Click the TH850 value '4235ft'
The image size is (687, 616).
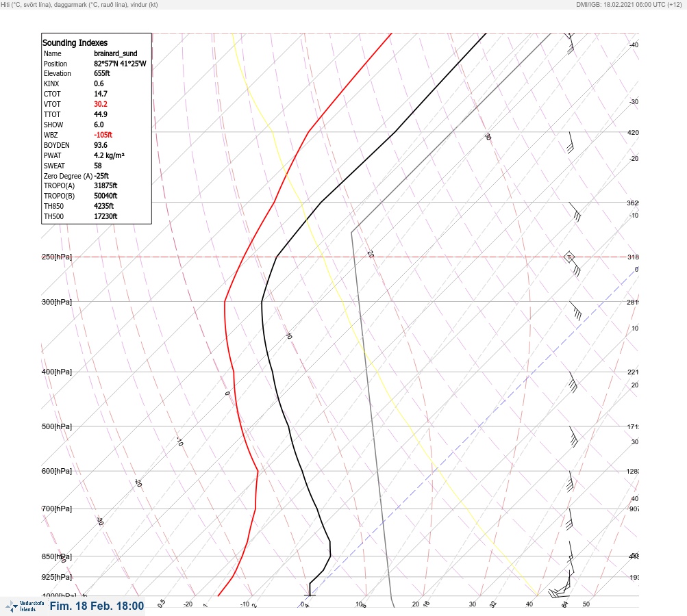tap(104, 206)
